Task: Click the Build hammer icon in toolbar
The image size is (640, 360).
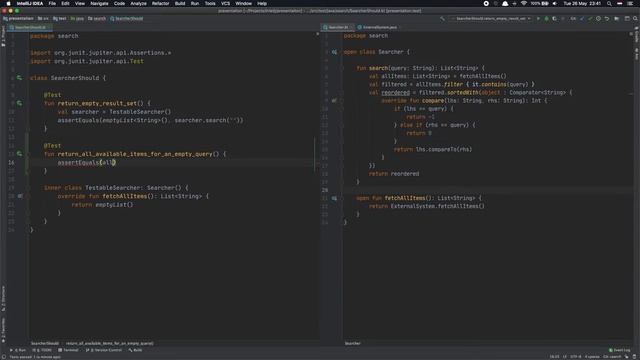Action: coord(442,18)
